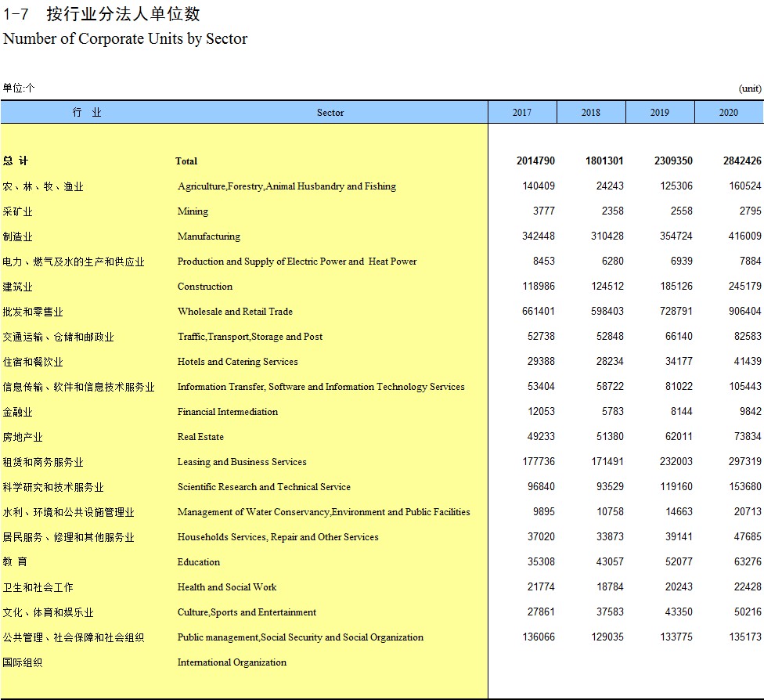Click manufacturing 2020 value 416009

(745, 236)
